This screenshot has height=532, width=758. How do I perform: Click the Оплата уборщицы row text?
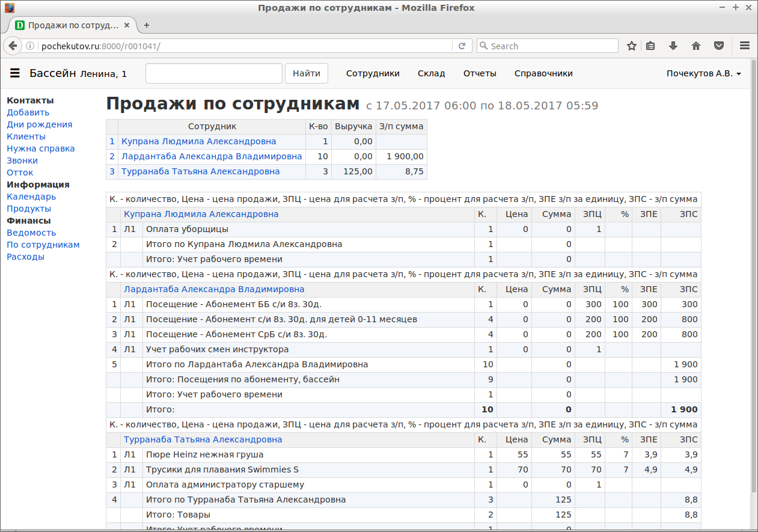click(187, 229)
